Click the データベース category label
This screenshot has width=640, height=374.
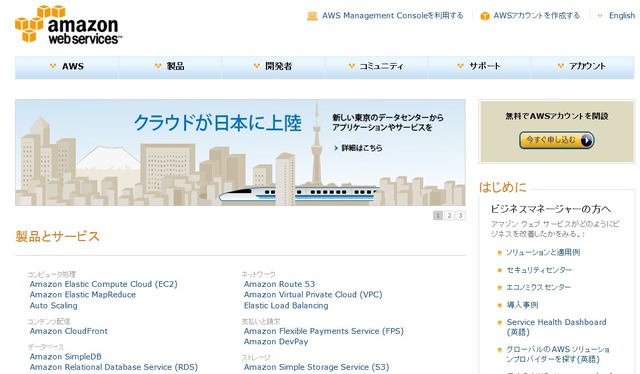pyautogui.click(x=46, y=347)
